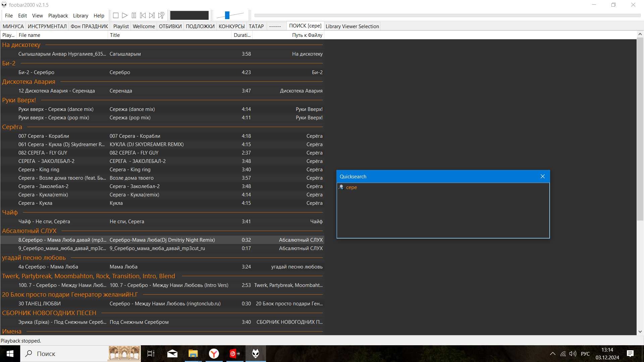This screenshot has height=362, width=644.
Task: Click the seekbar track in toolbar
Action: tap(447, 15)
